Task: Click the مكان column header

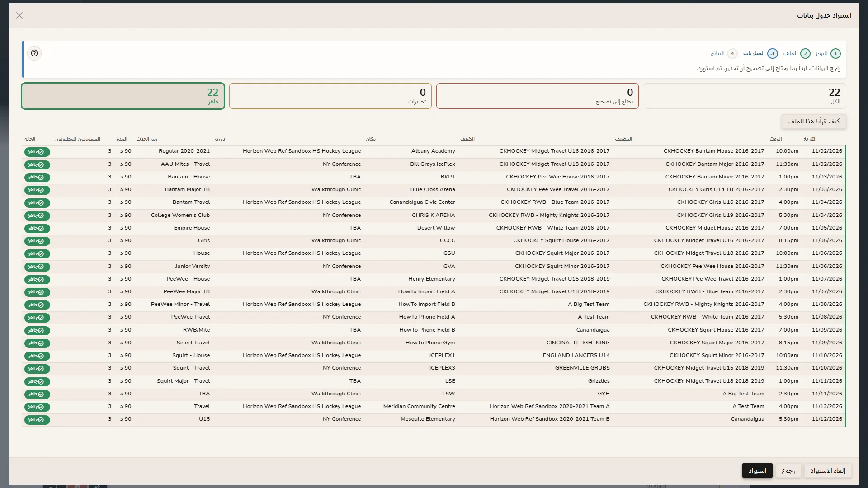Action: (x=371, y=139)
